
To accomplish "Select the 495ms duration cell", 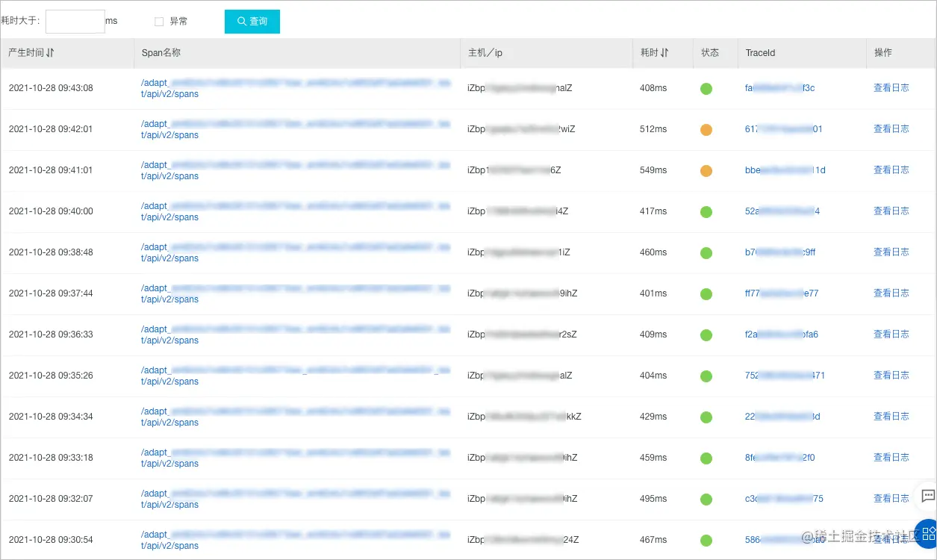I will tap(653, 499).
